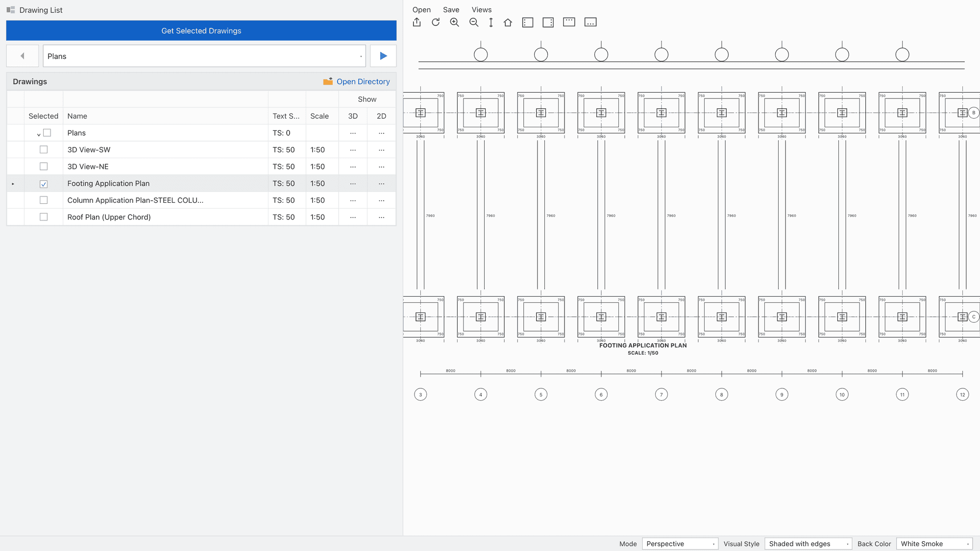
Task: Check the Column Application Plan checkbox
Action: (x=44, y=200)
